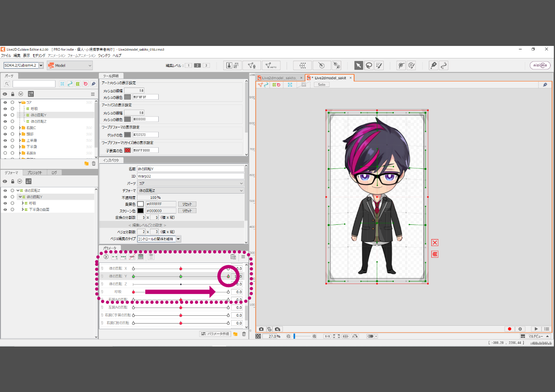Screen dimensions: 555x392
Task: Click the 乗算色 white color swatch
Action: click(x=140, y=204)
